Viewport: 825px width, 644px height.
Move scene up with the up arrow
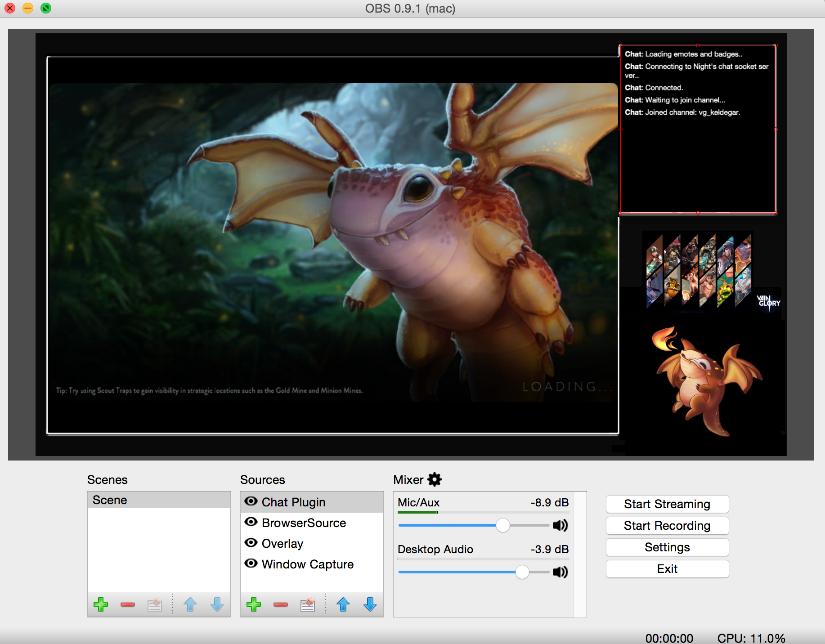[190, 604]
